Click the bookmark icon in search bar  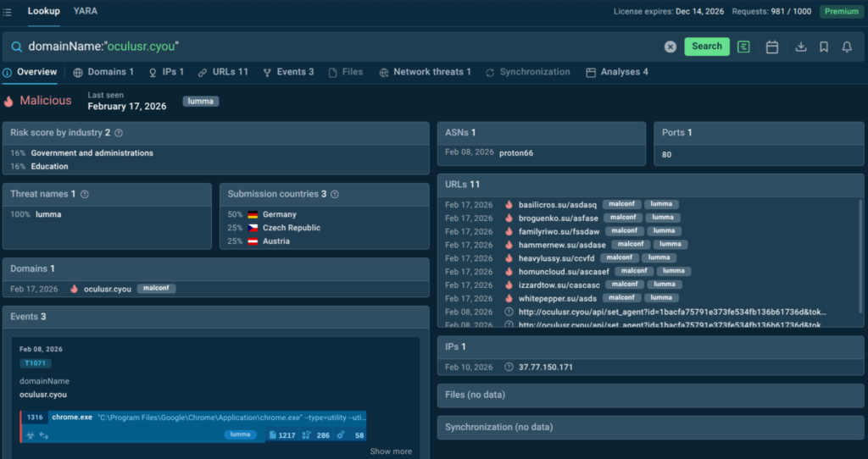pos(824,47)
